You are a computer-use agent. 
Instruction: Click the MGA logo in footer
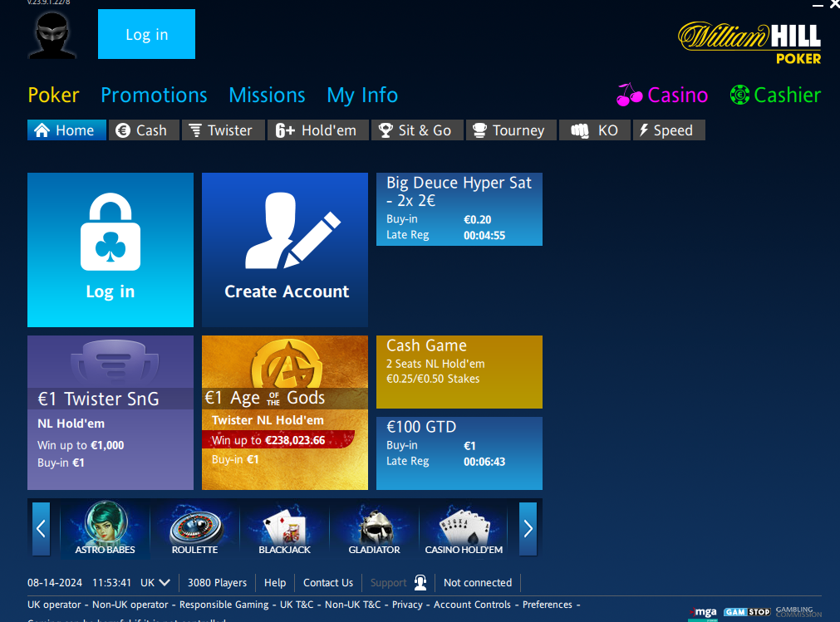click(x=703, y=613)
